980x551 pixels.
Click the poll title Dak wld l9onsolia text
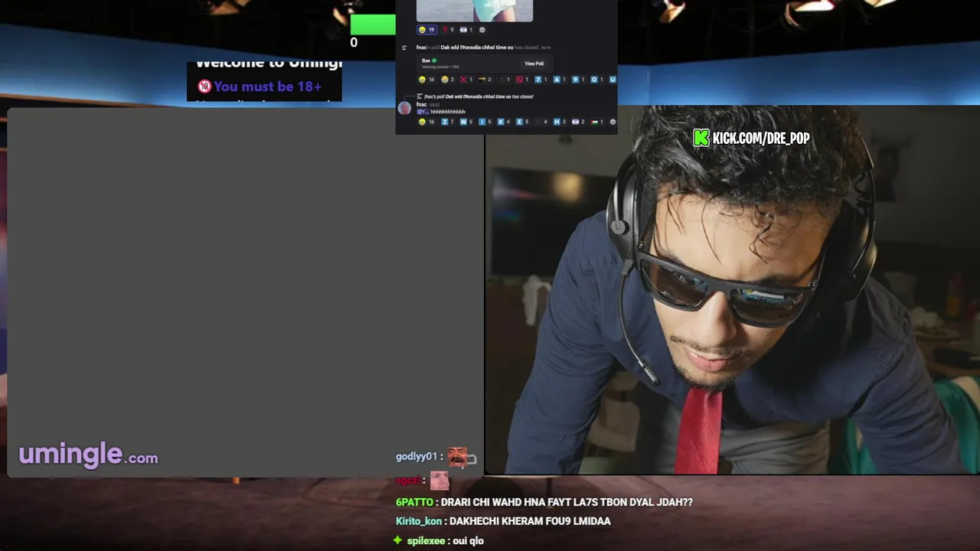click(477, 47)
